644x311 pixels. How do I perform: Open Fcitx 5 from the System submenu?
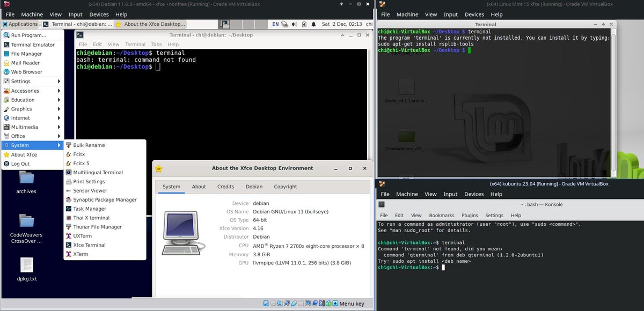click(105, 164)
